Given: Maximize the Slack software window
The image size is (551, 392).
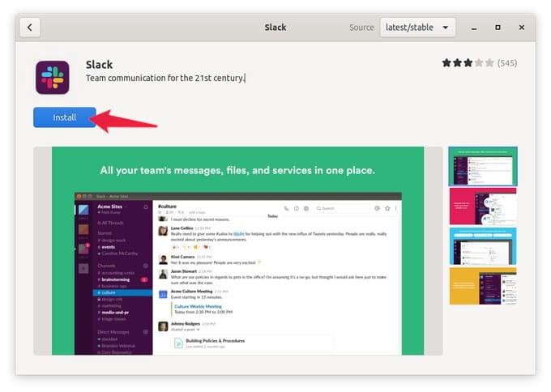Looking at the screenshot, I should pyautogui.click(x=498, y=28).
